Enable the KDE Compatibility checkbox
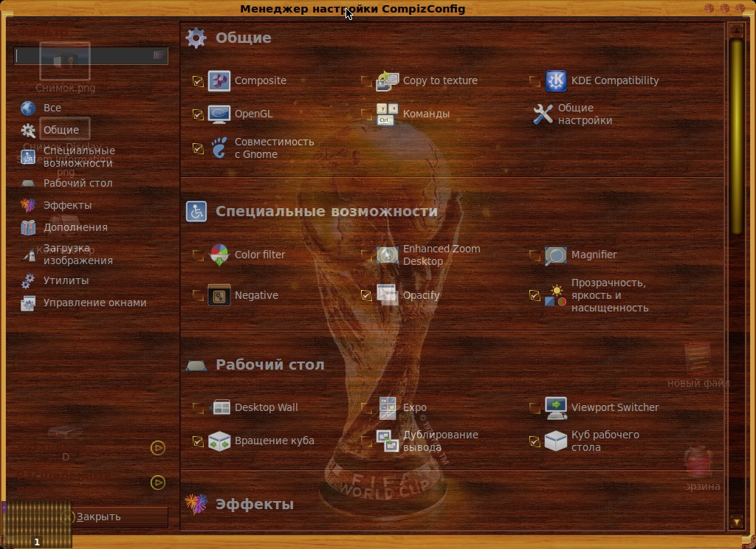756x549 pixels. 535,81
